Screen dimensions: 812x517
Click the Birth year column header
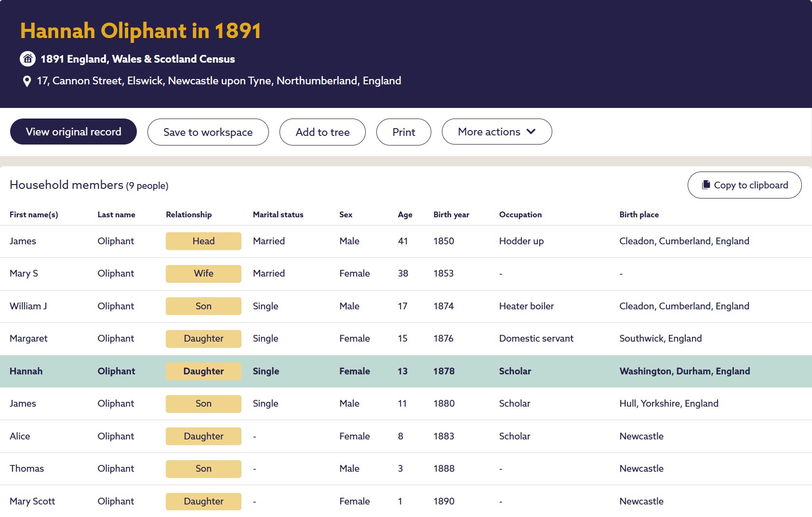click(x=451, y=214)
